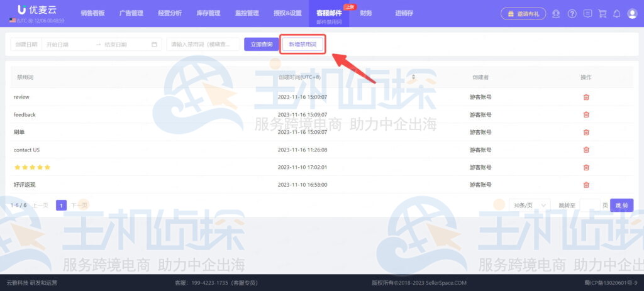Open the 客服邮件 menu

click(329, 13)
